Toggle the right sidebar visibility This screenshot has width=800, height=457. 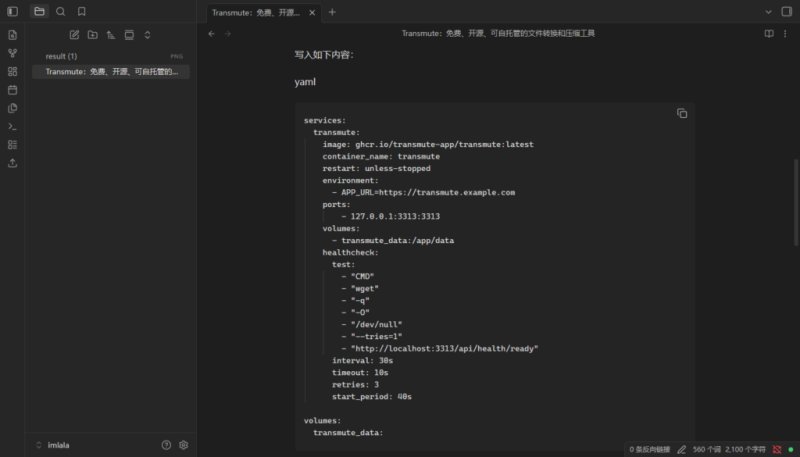click(x=787, y=11)
